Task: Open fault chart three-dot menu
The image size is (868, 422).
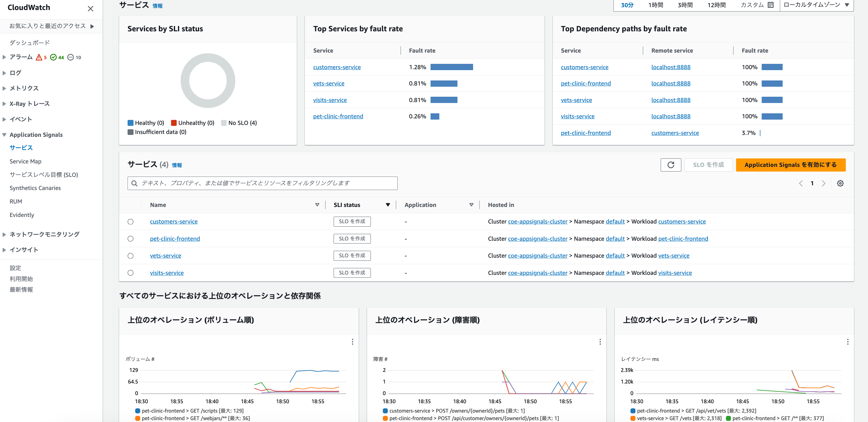Action: pos(600,342)
